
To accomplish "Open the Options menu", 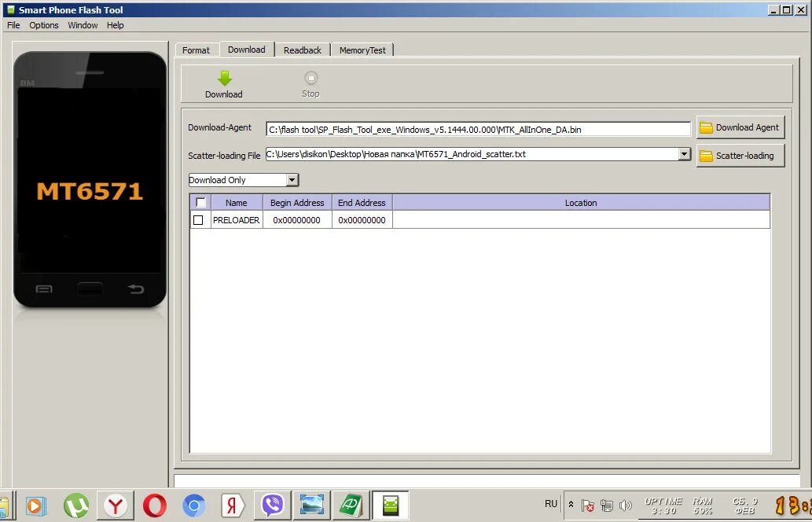I will point(44,25).
